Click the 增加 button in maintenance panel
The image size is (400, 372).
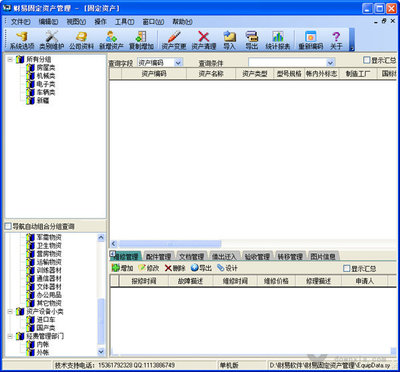(122, 268)
